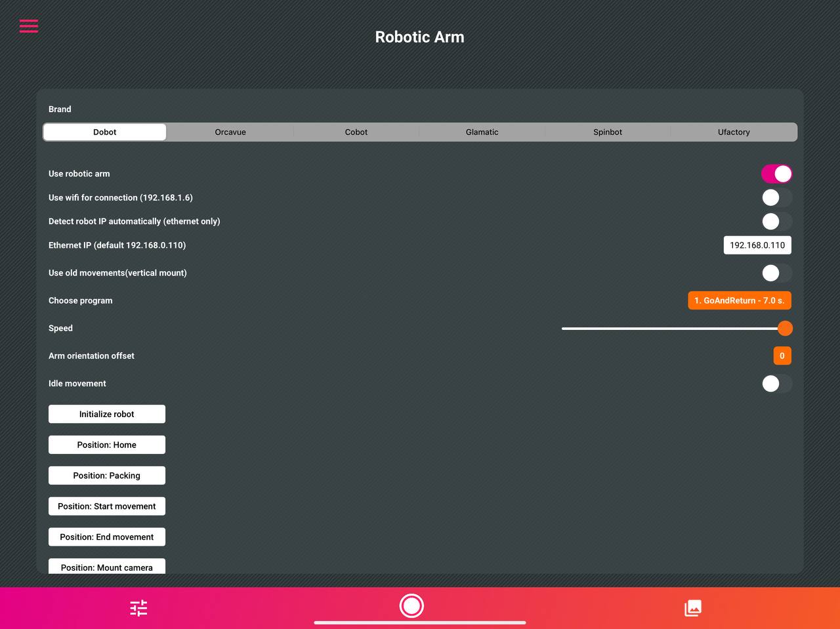Screen dimensions: 840x629
Task: Edit the Ethernet IP address field
Action: coord(757,245)
